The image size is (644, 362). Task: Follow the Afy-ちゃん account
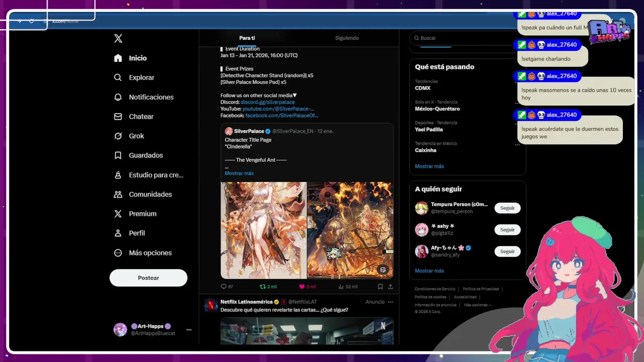(507, 251)
